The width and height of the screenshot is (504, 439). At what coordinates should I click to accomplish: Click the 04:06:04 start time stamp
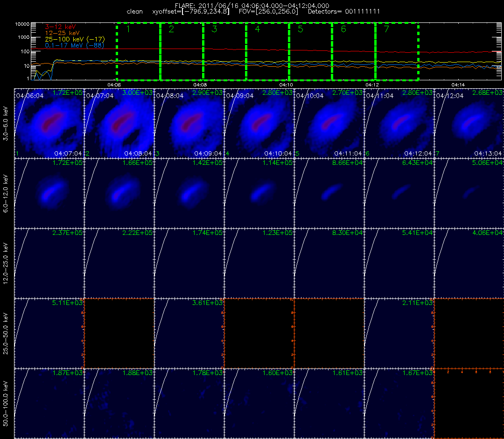point(30,96)
